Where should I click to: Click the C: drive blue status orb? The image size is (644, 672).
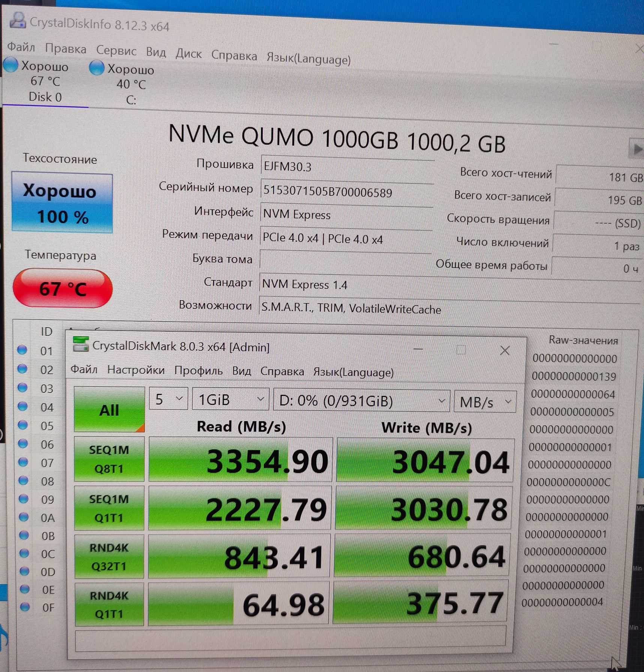(x=97, y=68)
